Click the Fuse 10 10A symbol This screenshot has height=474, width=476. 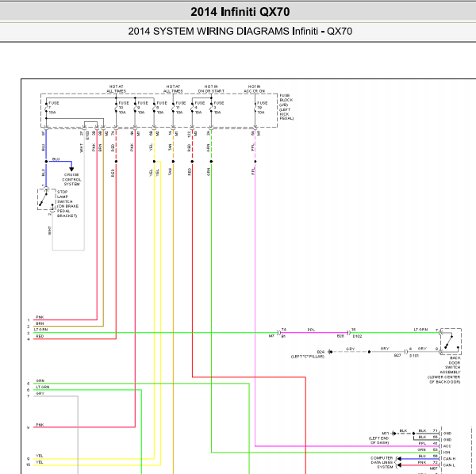click(x=116, y=108)
